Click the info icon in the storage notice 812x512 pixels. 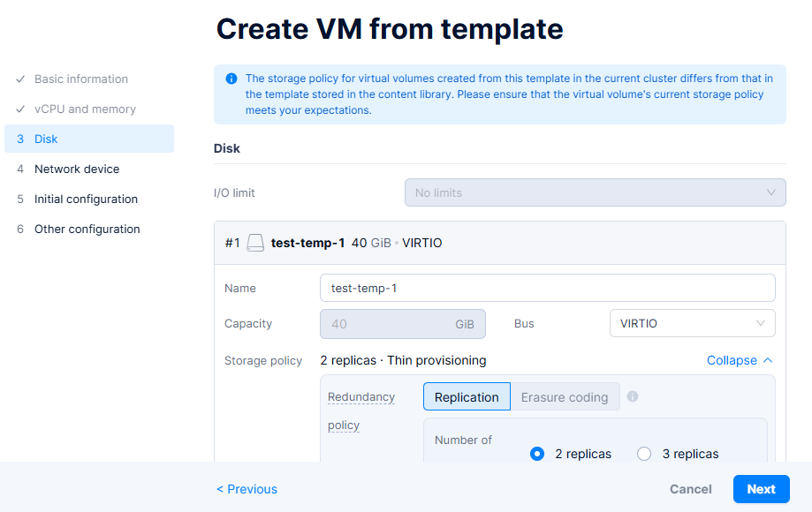click(x=231, y=79)
